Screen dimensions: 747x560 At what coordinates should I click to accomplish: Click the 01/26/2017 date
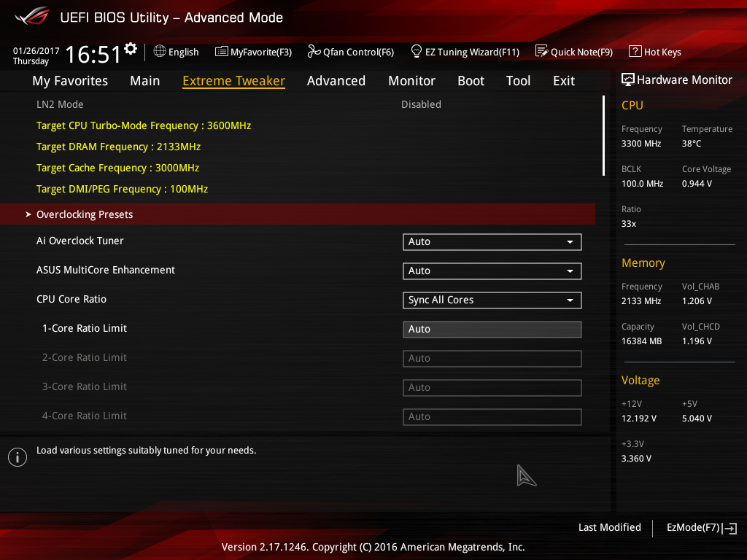36,51
